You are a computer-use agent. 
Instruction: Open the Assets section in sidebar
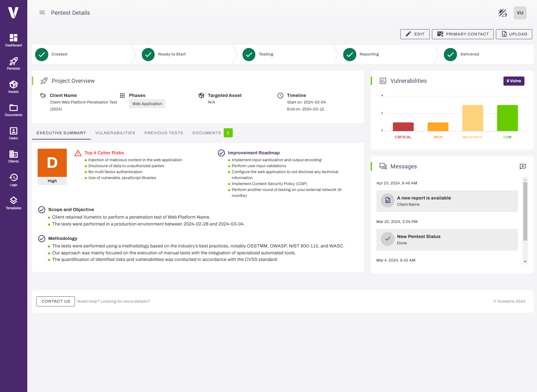tap(13, 87)
